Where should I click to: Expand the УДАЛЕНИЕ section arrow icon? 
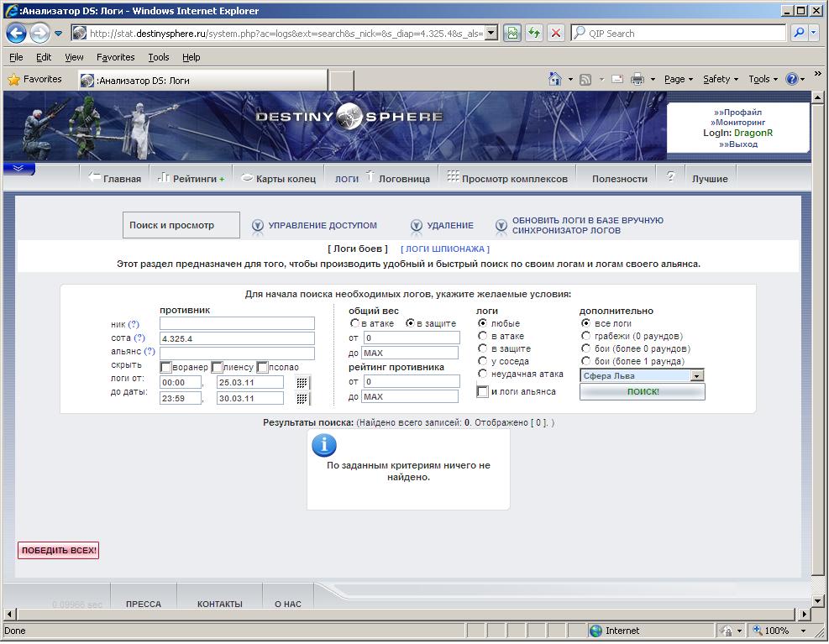(416, 226)
